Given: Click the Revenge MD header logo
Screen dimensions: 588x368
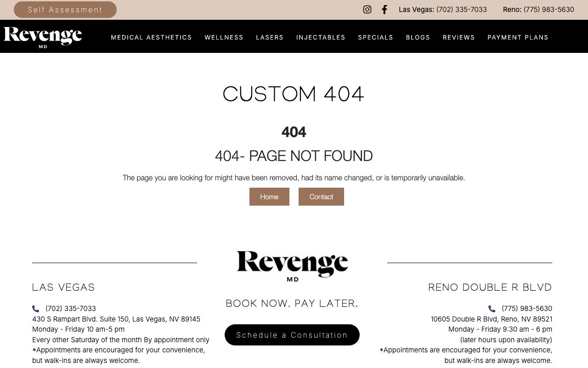Looking at the screenshot, I should [43, 37].
